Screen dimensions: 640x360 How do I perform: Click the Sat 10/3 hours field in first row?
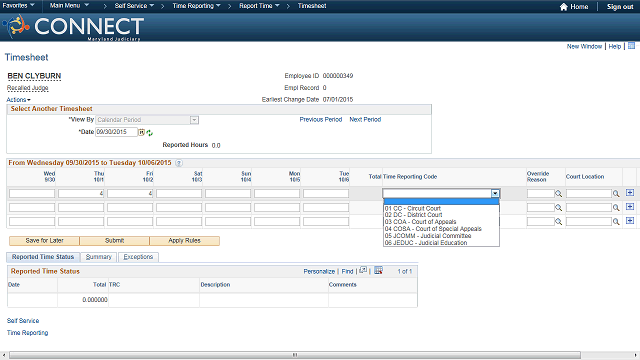[x=179, y=193]
